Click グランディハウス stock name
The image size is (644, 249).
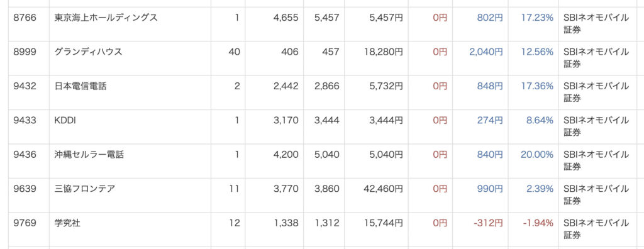88,52
